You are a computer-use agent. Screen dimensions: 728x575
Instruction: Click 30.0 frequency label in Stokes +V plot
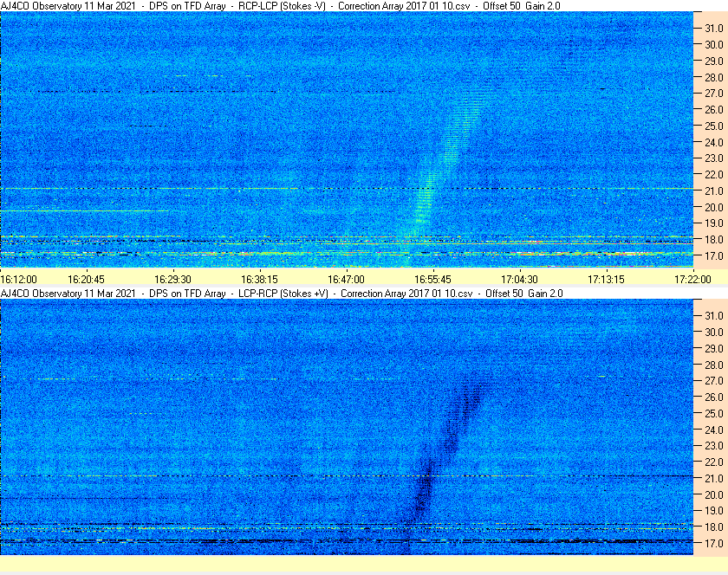[x=714, y=332]
